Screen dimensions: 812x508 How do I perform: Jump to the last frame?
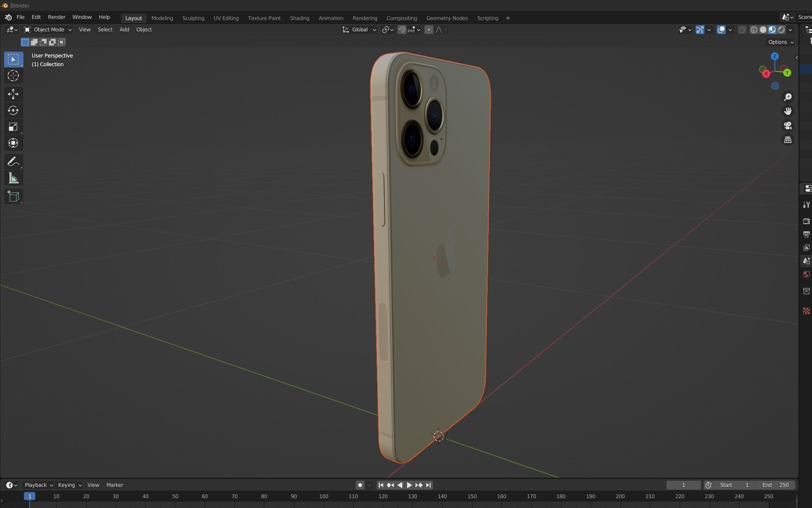tap(428, 485)
